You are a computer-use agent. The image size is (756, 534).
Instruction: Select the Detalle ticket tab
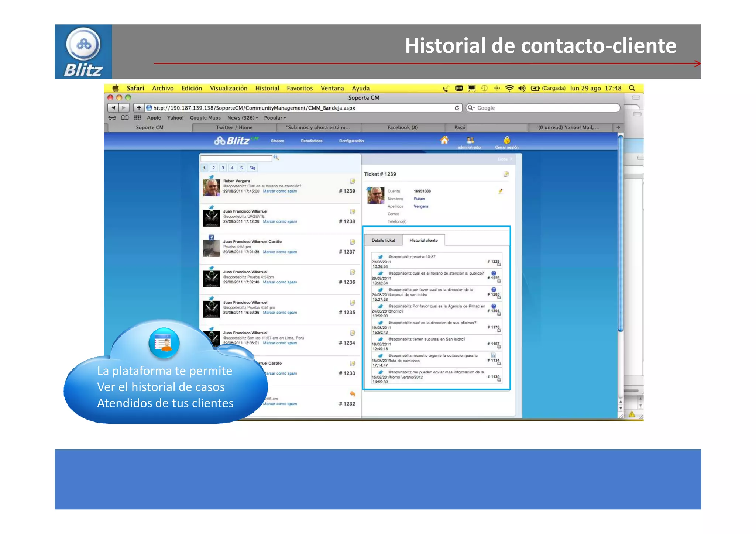pos(383,240)
